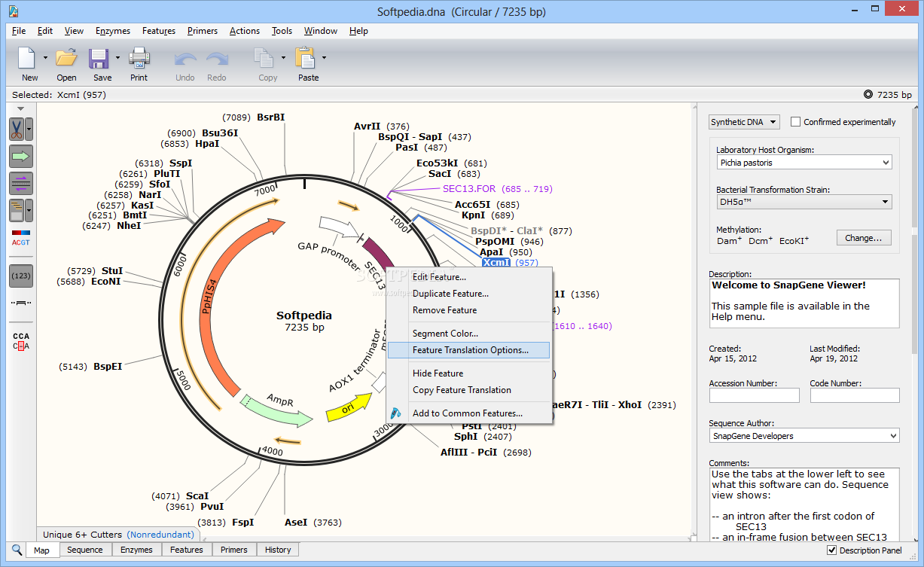Toggle the enzymes scissors icon in side toolbar

[17, 129]
